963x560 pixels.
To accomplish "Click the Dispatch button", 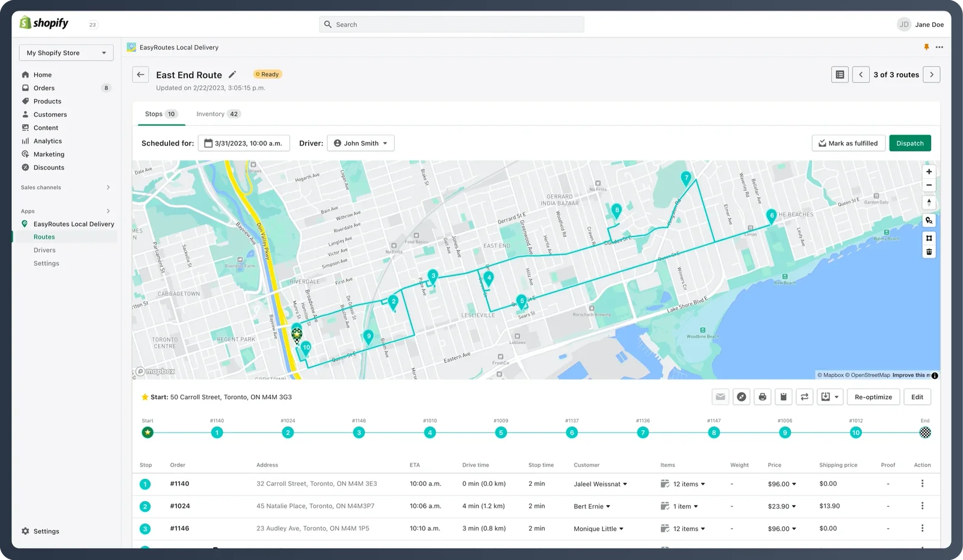I will point(910,143).
